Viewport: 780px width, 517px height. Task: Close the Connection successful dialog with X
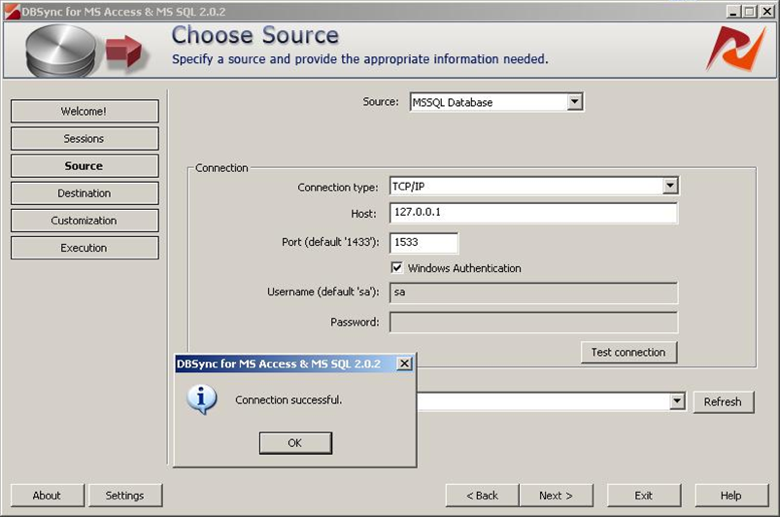(404, 364)
